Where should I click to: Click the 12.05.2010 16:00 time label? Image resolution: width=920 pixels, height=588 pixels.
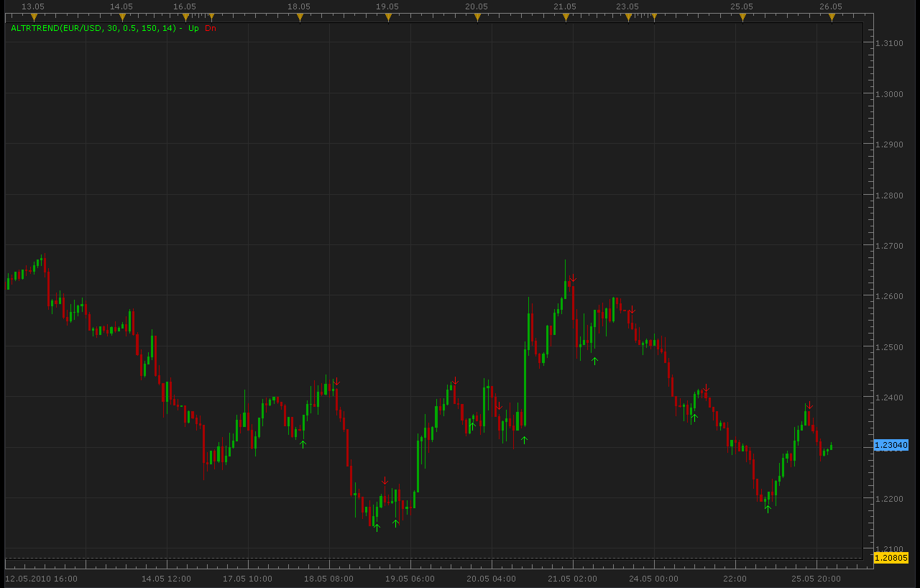[x=41, y=579]
